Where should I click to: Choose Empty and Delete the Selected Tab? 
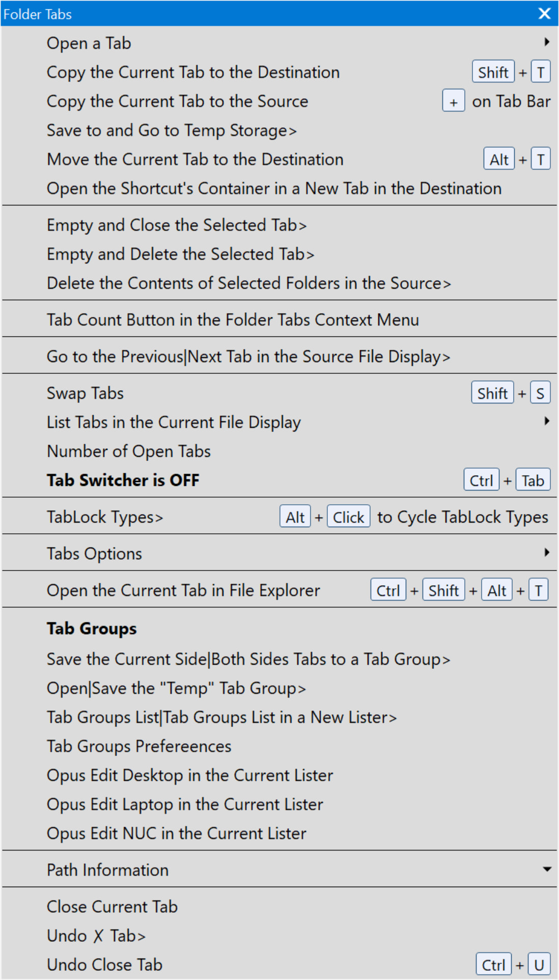click(x=180, y=254)
